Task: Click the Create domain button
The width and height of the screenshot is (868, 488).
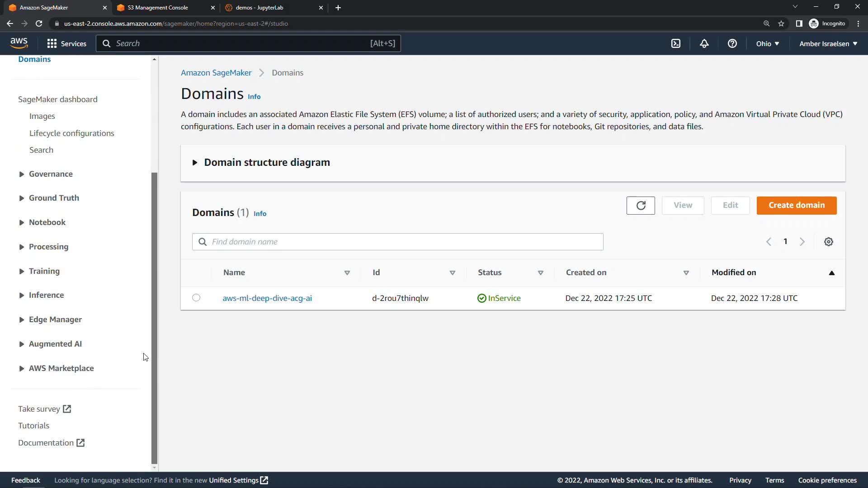Action: tap(797, 206)
